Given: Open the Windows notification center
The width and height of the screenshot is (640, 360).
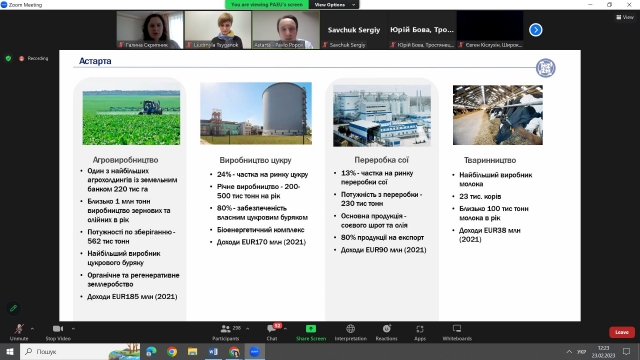Looking at the screenshot, I should click(627, 351).
